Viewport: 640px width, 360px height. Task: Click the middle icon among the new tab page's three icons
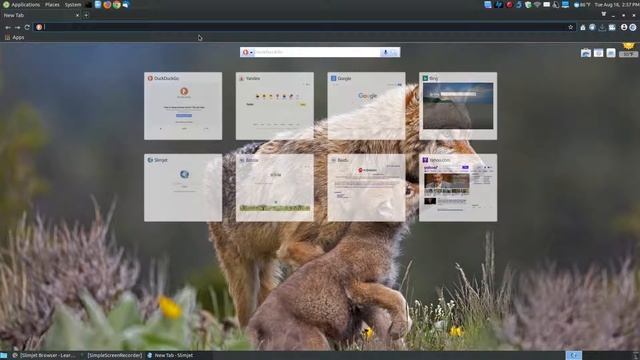pos(598,53)
